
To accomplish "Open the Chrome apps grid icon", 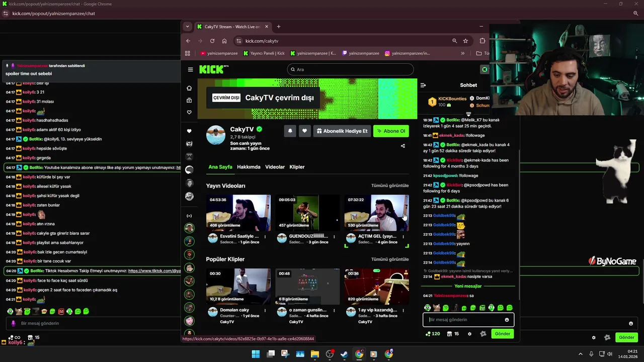I will click(x=188, y=53).
